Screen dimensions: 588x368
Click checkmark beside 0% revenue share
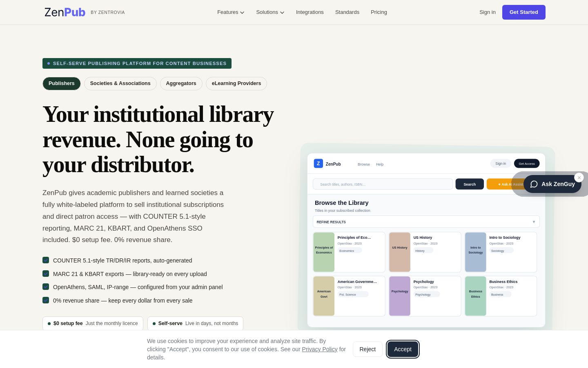[46, 300]
